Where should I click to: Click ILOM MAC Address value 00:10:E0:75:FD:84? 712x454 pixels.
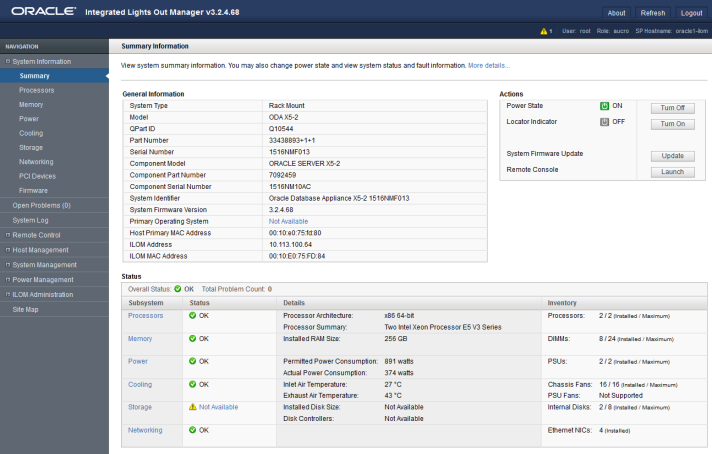click(297, 256)
